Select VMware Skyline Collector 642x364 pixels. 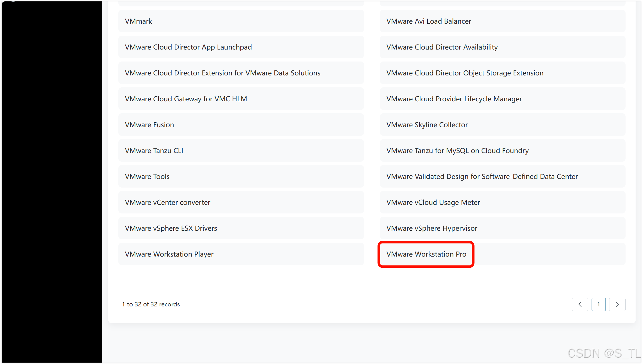[x=427, y=125]
